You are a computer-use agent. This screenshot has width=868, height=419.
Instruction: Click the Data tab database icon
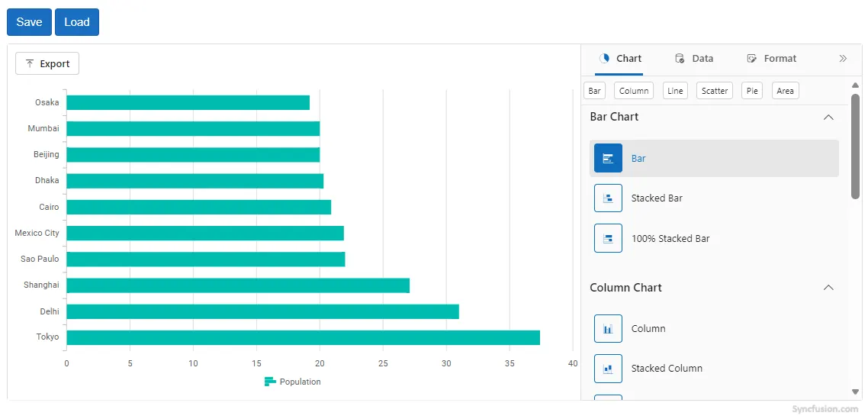(680, 58)
